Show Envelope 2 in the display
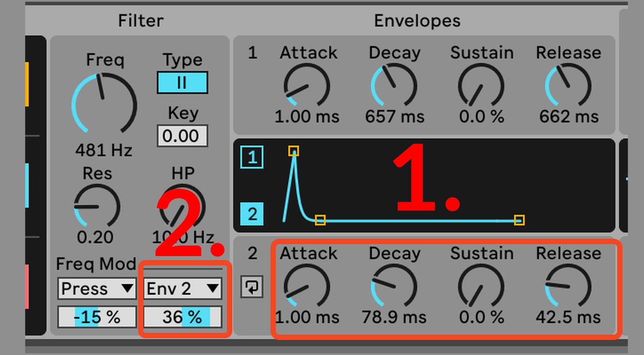The image size is (644, 355). click(x=252, y=214)
